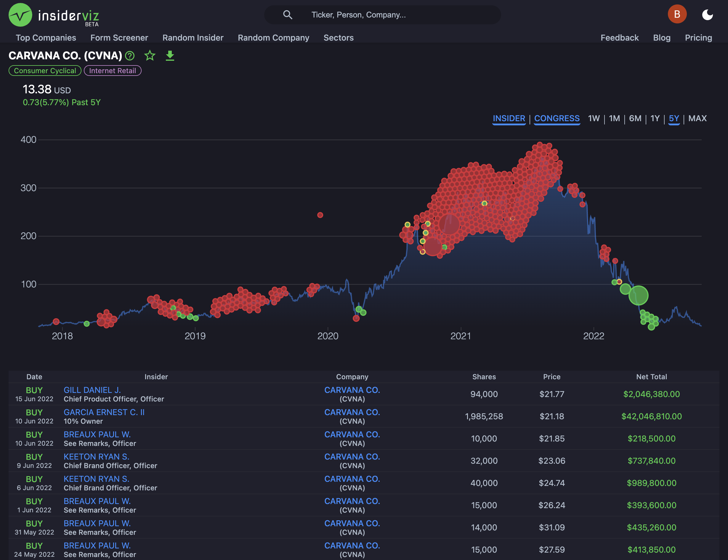Sort table by Date column header
Screen dimensions: 728x560
(x=34, y=377)
